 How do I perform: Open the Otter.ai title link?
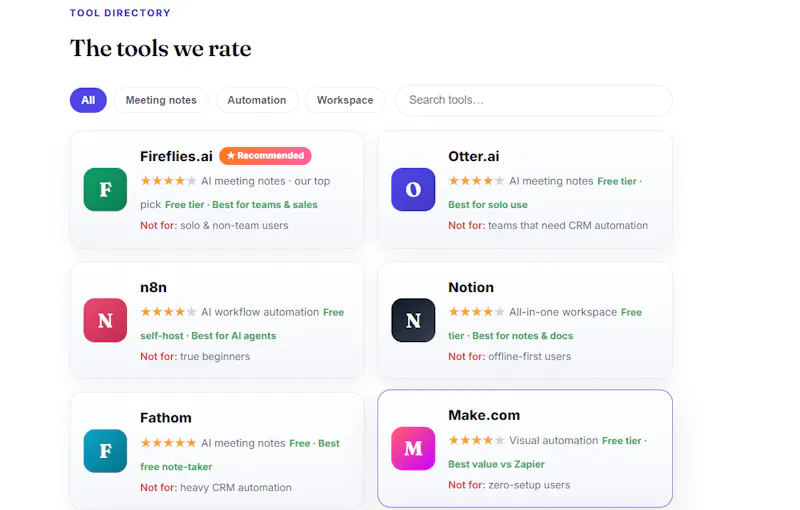(474, 156)
